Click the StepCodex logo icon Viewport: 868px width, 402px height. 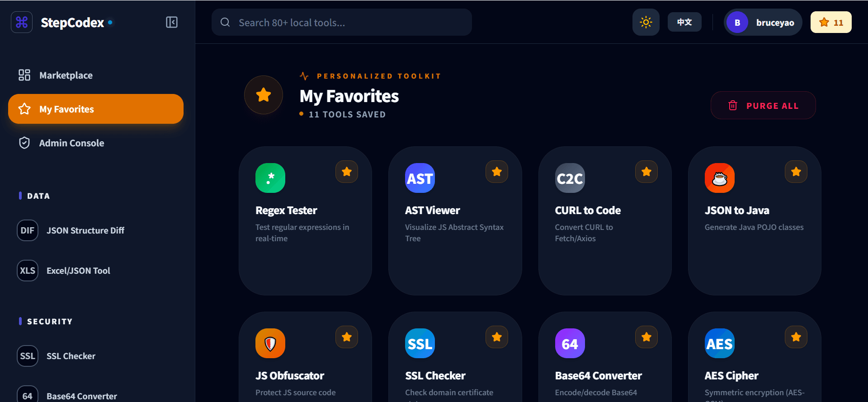pos(22,22)
